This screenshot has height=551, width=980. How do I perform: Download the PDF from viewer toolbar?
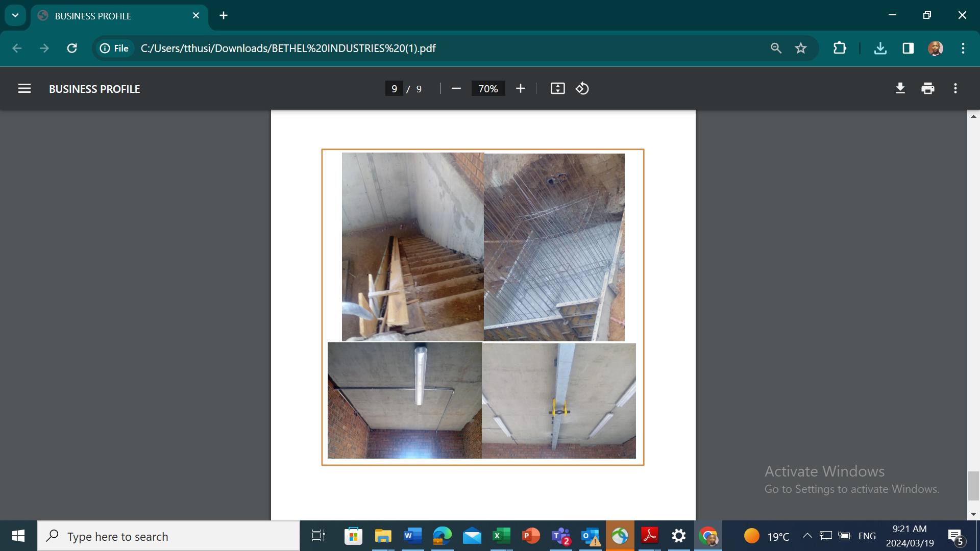(900, 89)
